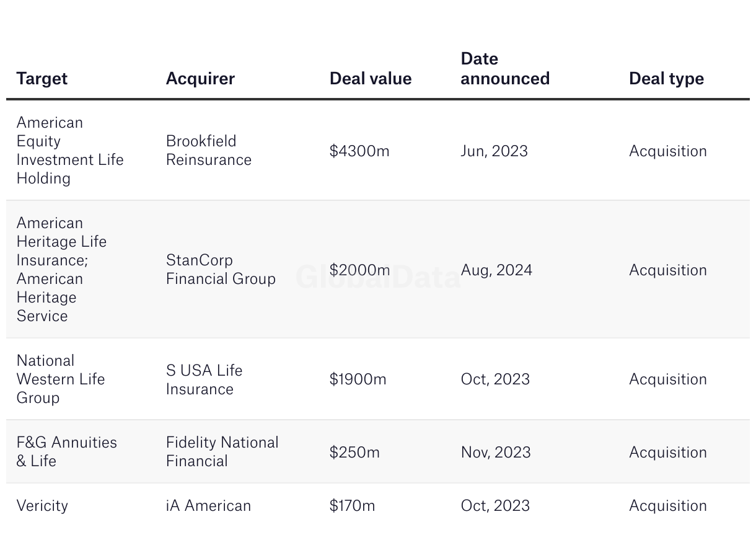Click National Western Life Group cell

(x=61, y=379)
